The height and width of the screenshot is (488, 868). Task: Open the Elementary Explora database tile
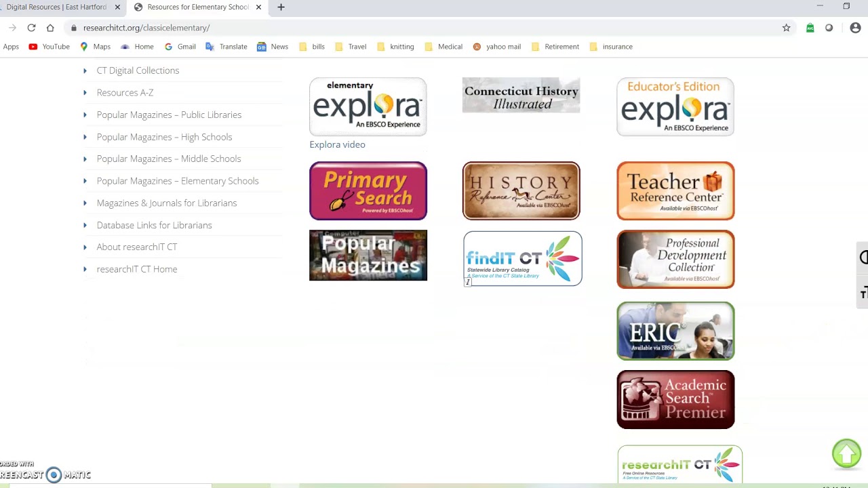[368, 106]
